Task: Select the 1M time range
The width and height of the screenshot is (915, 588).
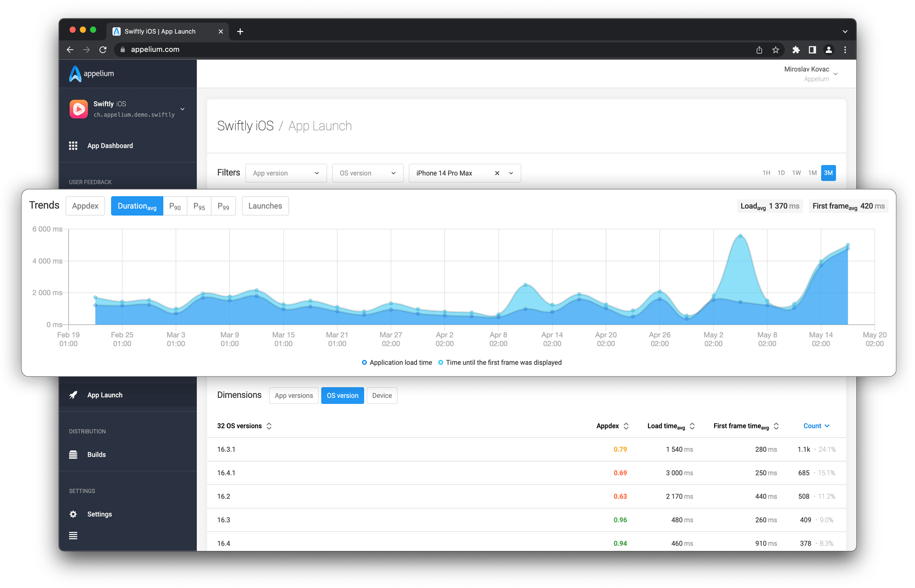Action: click(812, 173)
